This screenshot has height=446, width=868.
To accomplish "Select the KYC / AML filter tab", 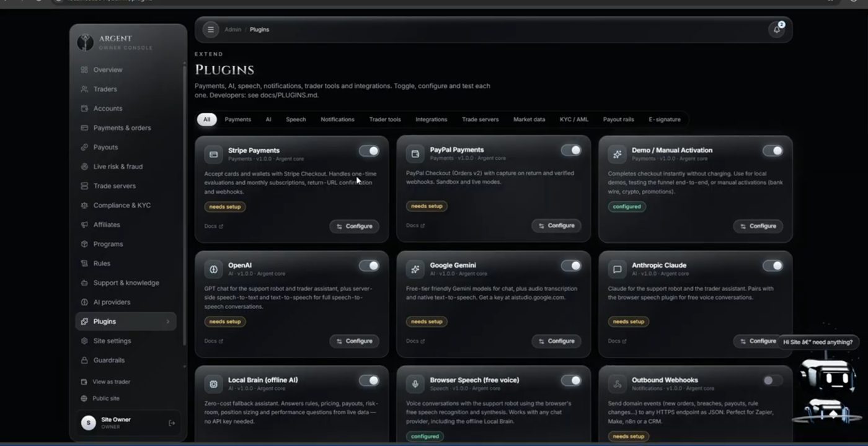I will (x=574, y=120).
